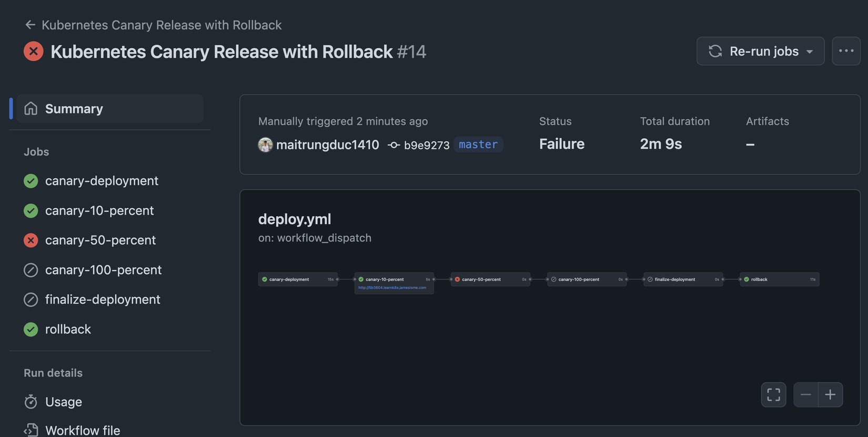Click the red failed status icon by title
The image size is (868, 437).
pyautogui.click(x=34, y=52)
